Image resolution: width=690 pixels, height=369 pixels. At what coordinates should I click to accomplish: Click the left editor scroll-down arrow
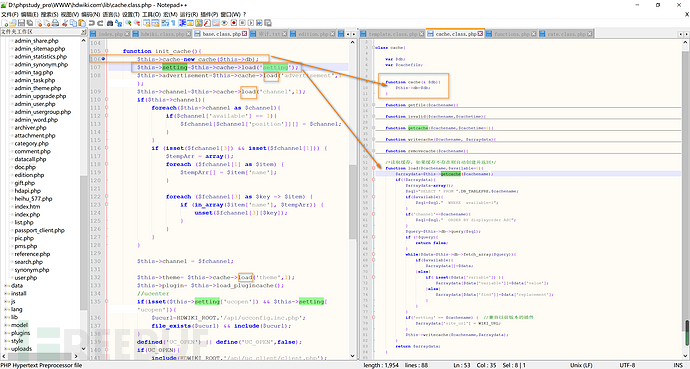(352, 355)
